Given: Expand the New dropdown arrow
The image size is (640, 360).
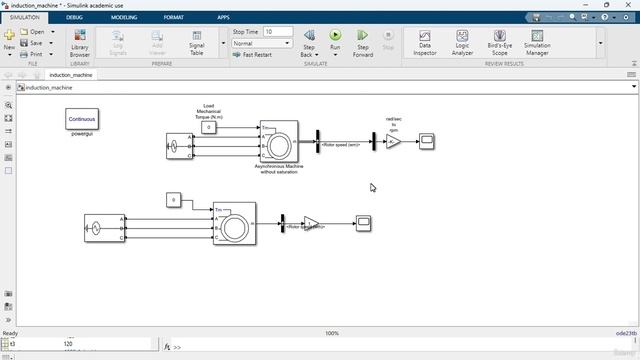Looking at the screenshot, I should [9, 54].
